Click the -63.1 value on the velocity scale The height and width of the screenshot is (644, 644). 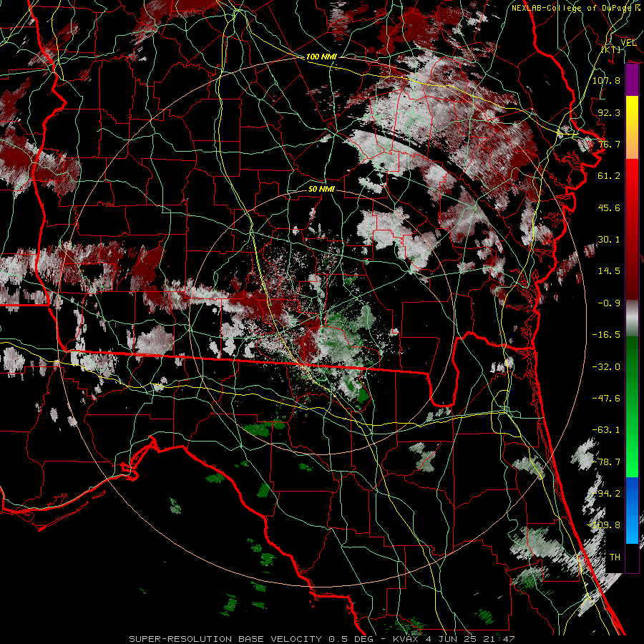[x=606, y=430]
